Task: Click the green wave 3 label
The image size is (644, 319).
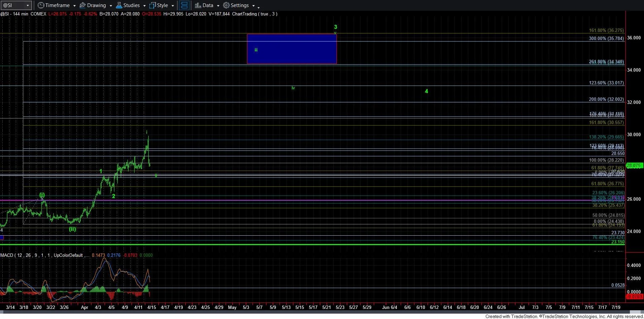Action: [x=335, y=27]
